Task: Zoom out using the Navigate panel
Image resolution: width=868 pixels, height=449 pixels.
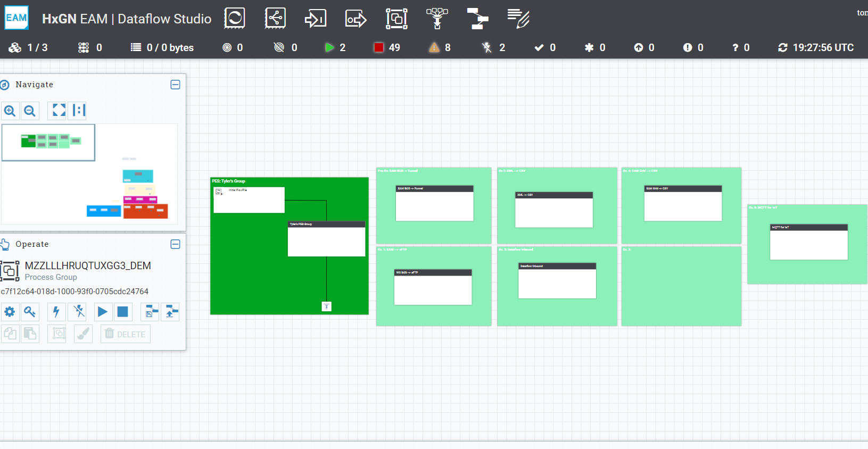Action: pos(30,111)
